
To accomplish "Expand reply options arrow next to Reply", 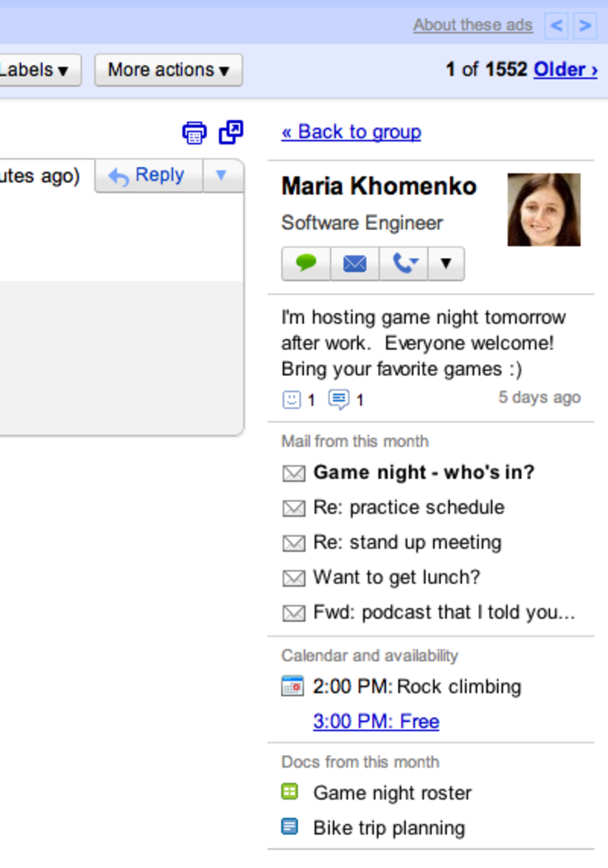I will [x=221, y=176].
